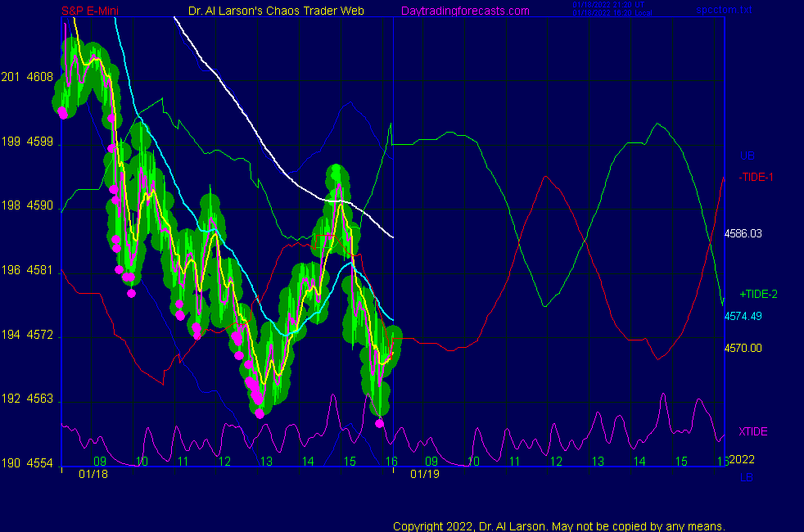Screen dimensions: 804x532
Task: Click the 09 hour label for 01/18
Action: pyautogui.click(x=100, y=462)
